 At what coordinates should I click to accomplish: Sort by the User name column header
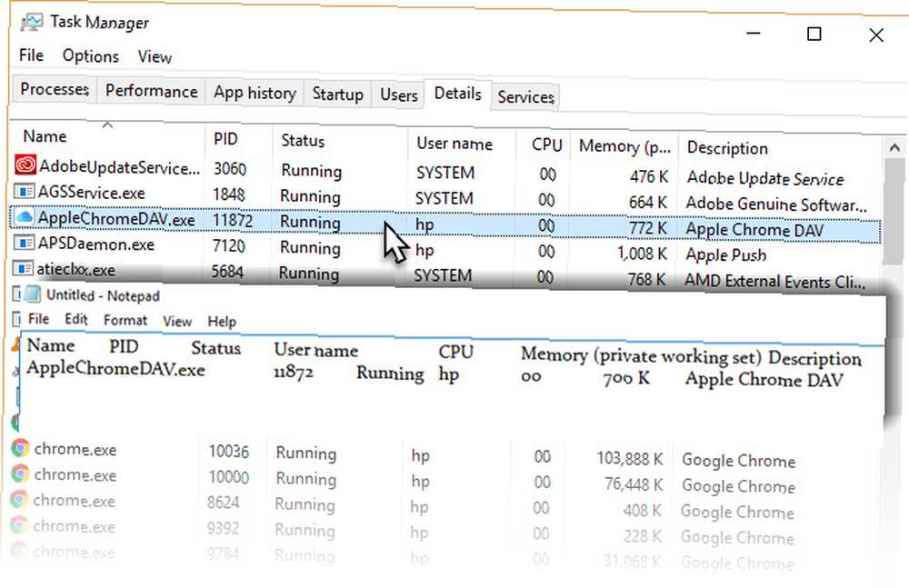click(461, 144)
